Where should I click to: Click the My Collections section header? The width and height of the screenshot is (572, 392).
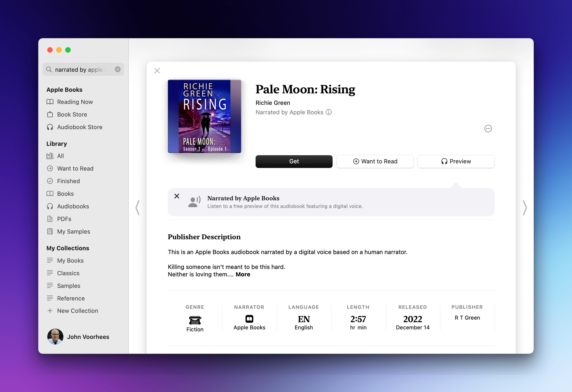point(67,248)
